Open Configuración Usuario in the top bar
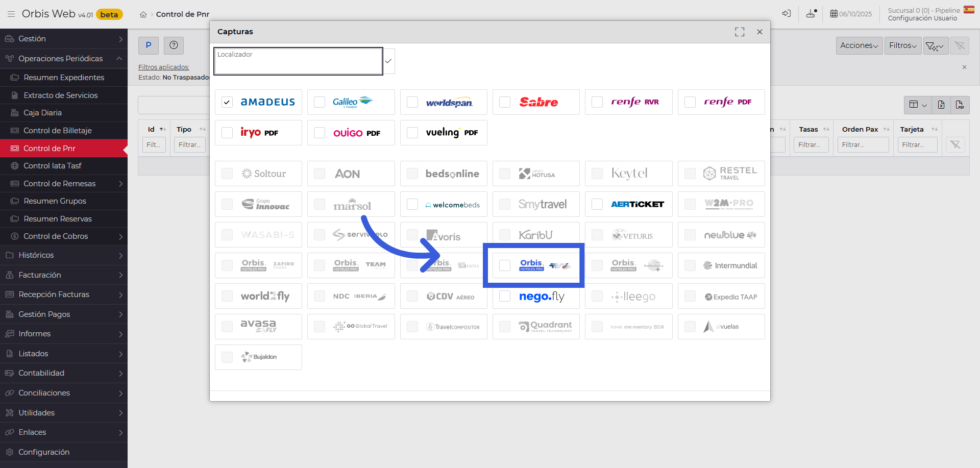 pyautogui.click(x=922, y=18)
